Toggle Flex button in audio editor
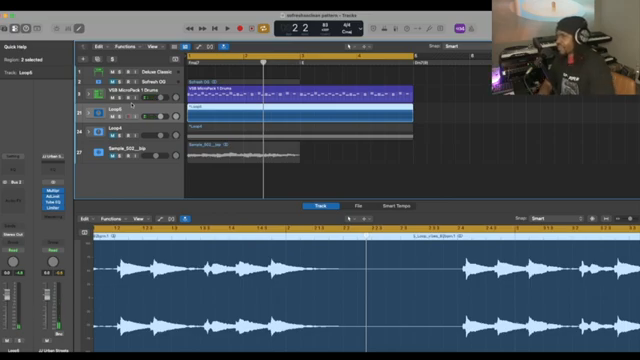 click(x=171, y=219)
